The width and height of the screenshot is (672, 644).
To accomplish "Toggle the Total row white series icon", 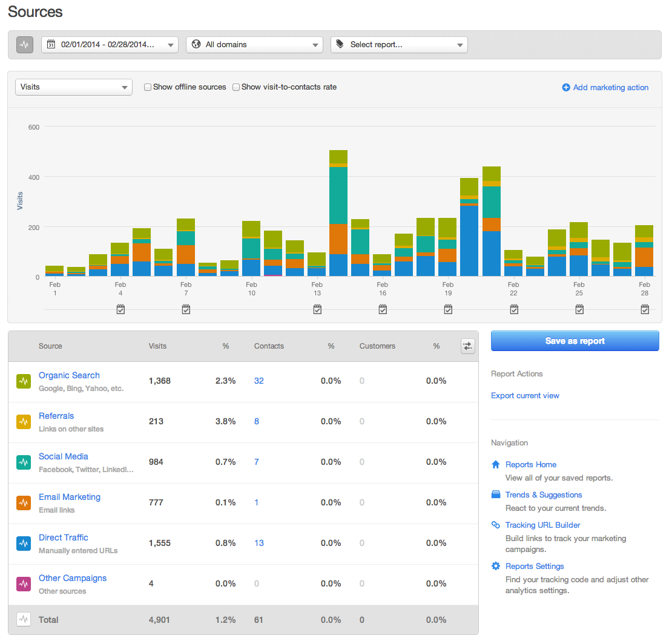I will [24, 620].
